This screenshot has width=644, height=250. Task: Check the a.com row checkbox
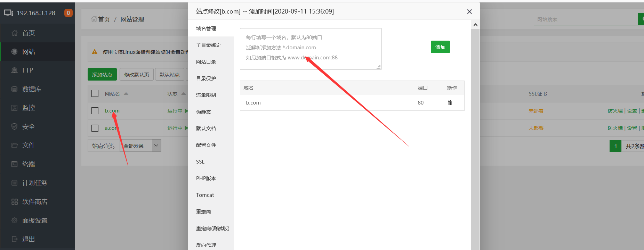[x=95, y=128]
